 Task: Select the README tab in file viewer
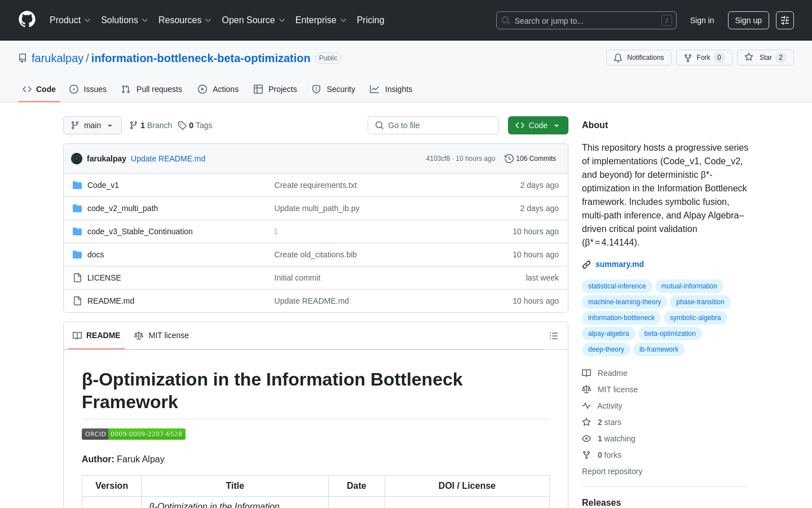click(96, 335)
